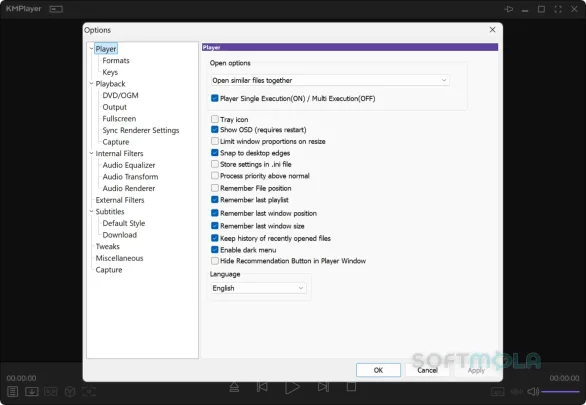Viewport: 586px width, 405px height.
Task: Uncheck Remember last playlist
Action: (x=215, y=200)
